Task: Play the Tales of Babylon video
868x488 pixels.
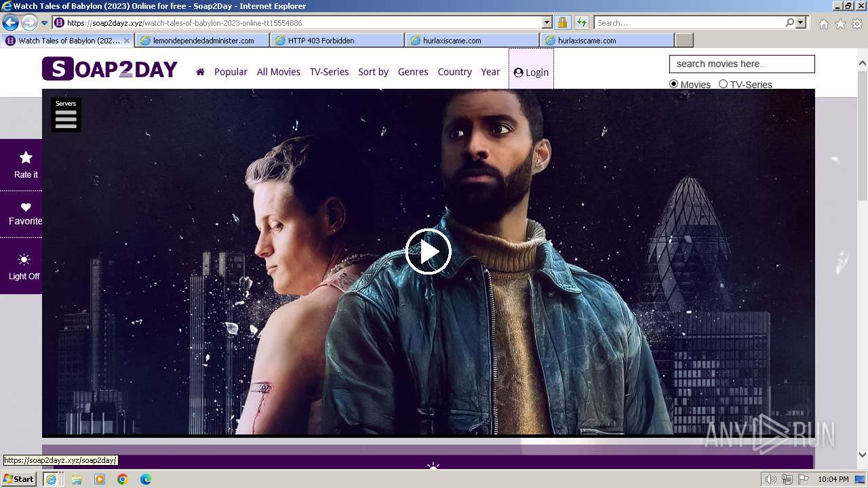Action: click(428, 251)
